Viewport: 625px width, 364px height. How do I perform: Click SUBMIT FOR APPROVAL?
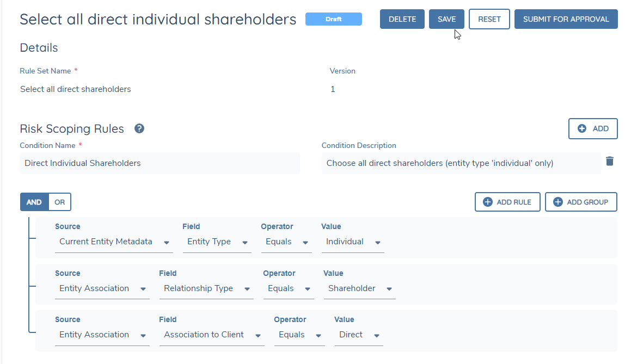[566, 19]
